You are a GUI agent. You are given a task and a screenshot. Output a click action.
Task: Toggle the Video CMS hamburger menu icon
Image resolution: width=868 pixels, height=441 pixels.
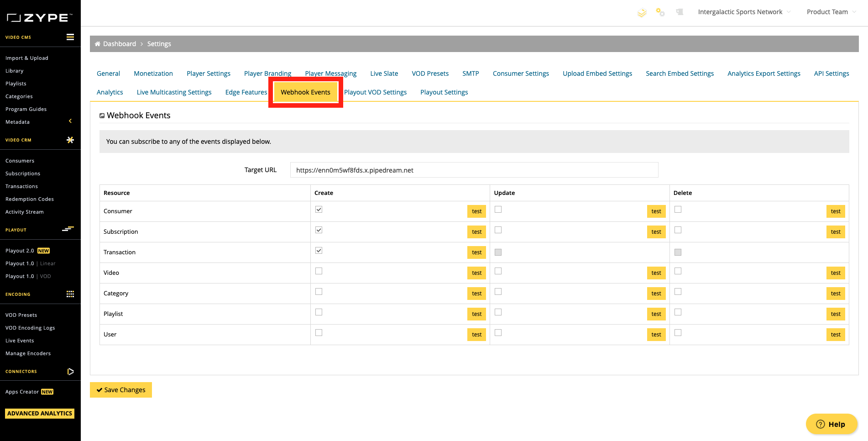point(70,37)
